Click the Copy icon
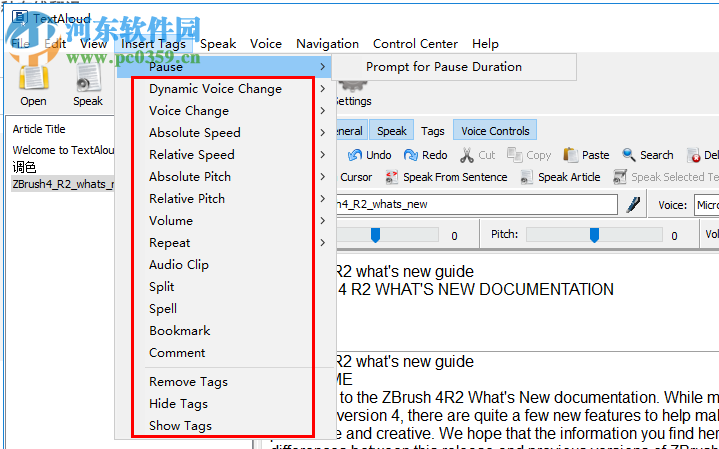This screenshot has height=449, width=719. [x=514, y=155]
